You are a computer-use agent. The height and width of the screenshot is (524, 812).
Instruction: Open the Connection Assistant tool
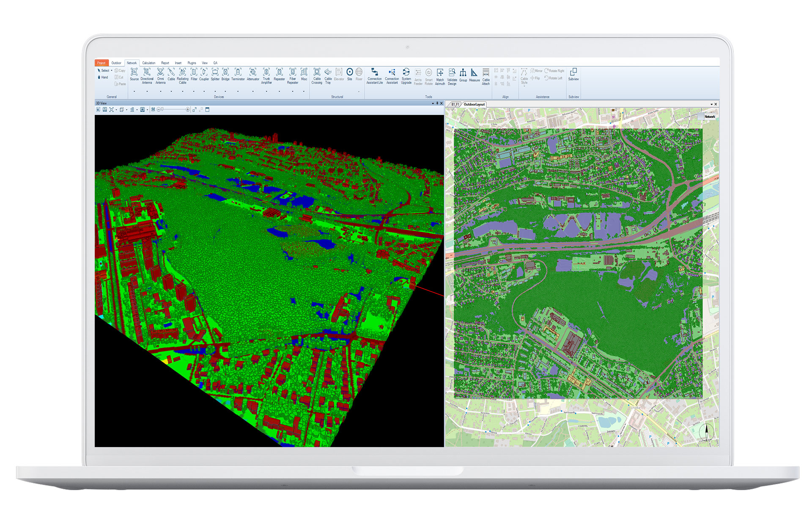(x=392, y=76)
